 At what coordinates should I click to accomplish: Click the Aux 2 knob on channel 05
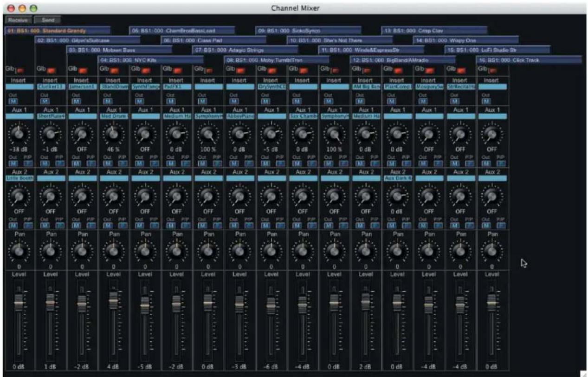[145, 196]
